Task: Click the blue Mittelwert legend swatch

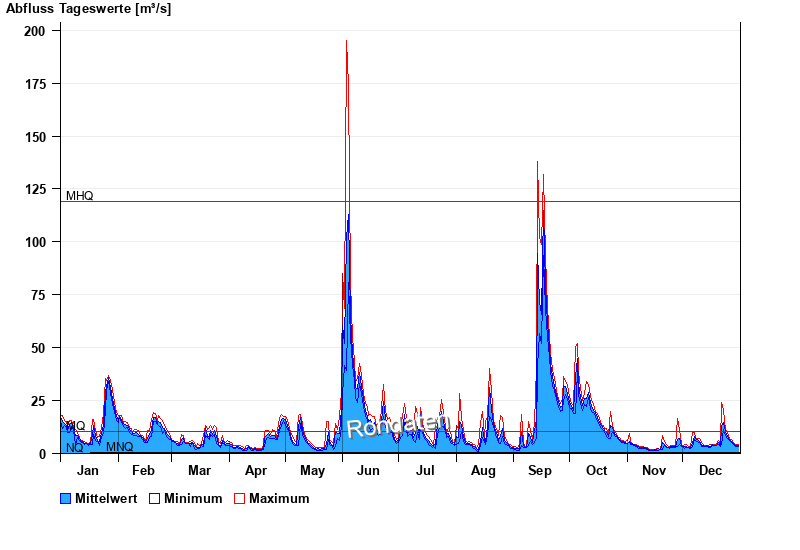Action: pyautogui.click(x=66, y=498)
